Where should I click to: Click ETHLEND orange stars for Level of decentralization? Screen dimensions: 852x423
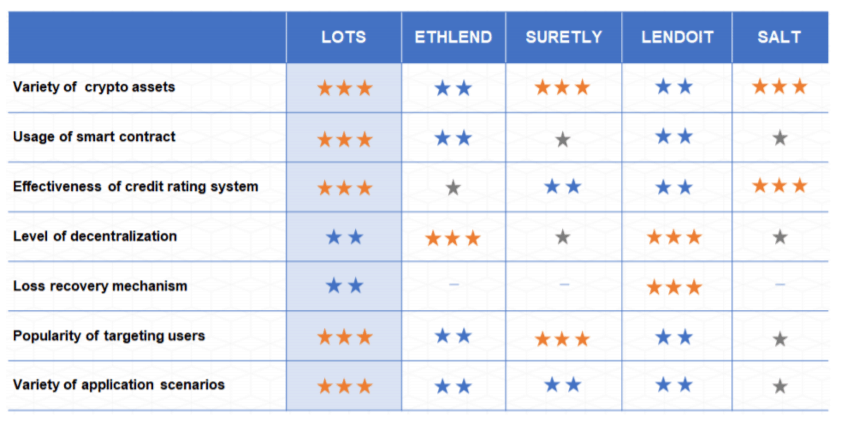(453, 238)
